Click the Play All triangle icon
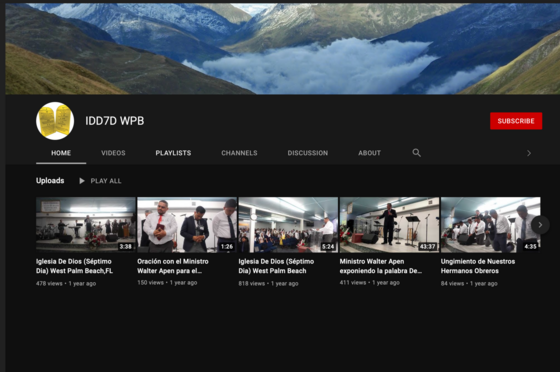560x372 pixels. [x=82, y=181]
